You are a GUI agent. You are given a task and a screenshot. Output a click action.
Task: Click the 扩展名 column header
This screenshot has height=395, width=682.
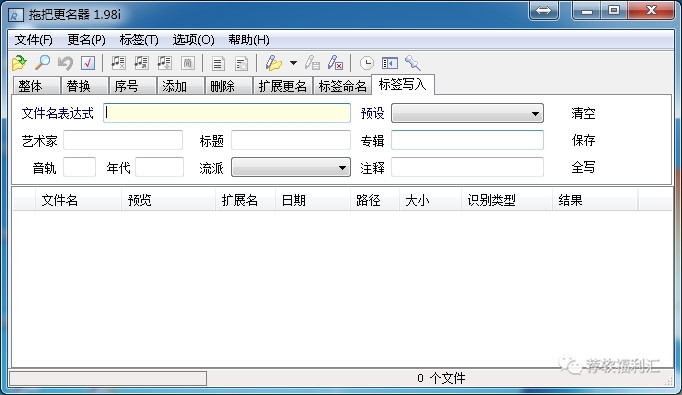[x=246, y=201]
